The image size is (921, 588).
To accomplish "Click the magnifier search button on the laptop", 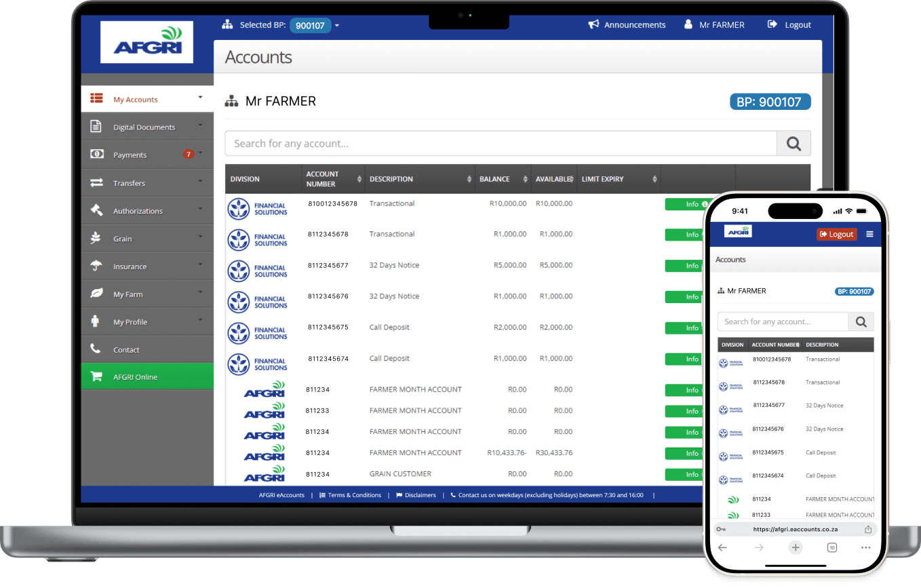I will (x=793, y=143).
